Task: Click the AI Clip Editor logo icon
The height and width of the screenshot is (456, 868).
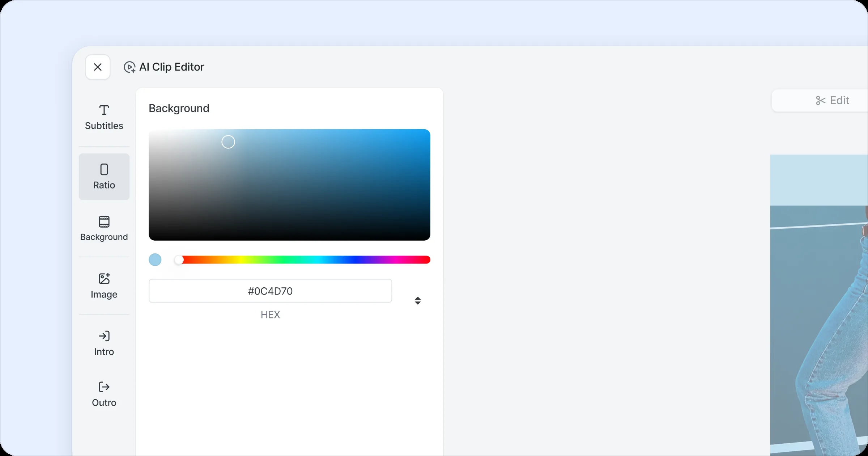Action: tap(129, 67)
